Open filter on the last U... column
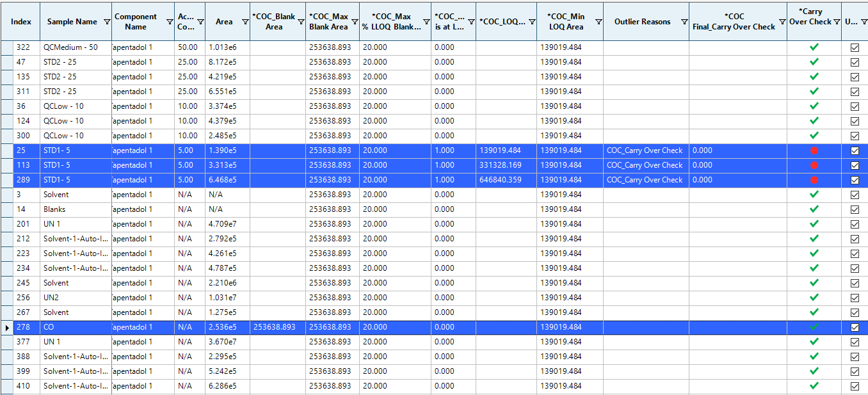This screenshot has width=868, height=395. 863,22
